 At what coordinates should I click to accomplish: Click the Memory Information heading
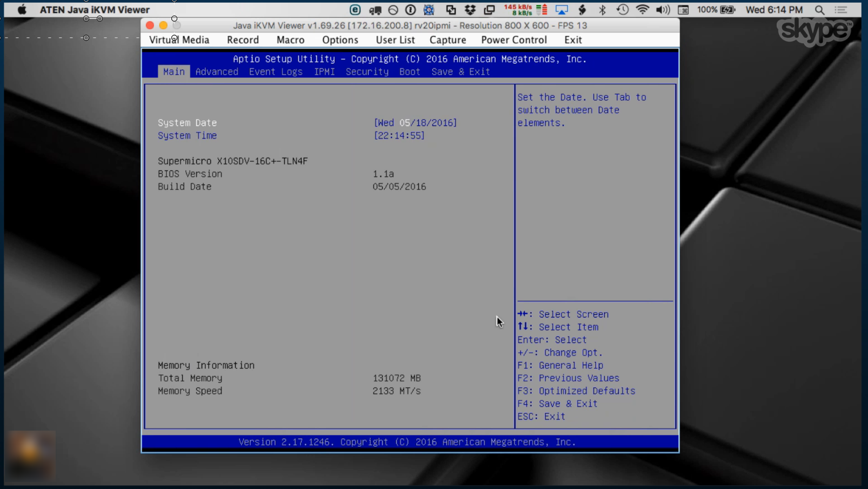click(206, 366)
